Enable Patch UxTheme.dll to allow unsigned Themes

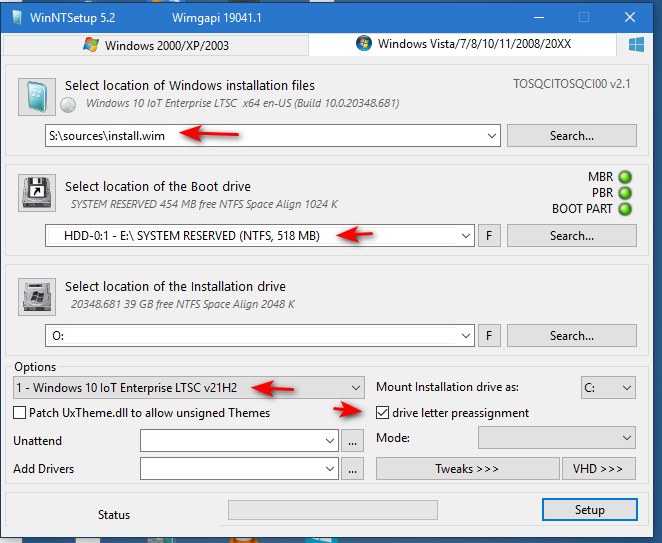(19, 413)
